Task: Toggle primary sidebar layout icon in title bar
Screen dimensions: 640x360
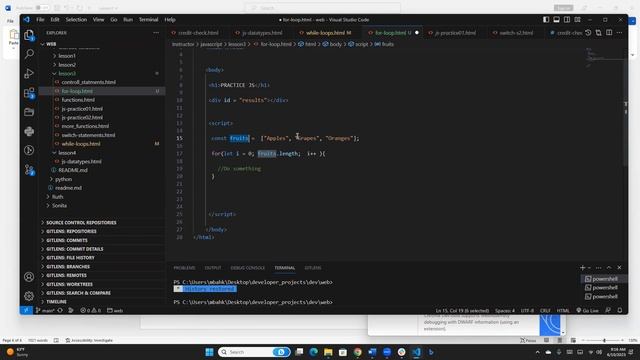Action: pos(546,20)
